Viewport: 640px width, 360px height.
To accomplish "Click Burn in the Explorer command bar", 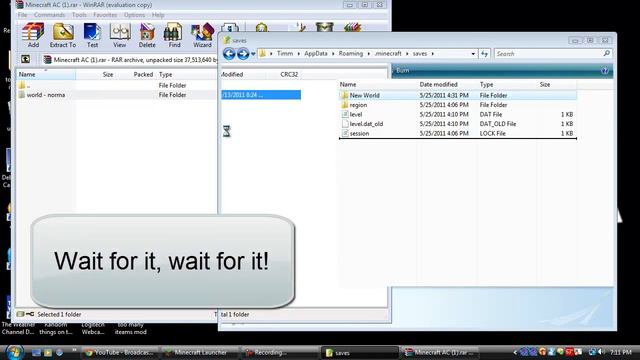I will coord(402,71).
